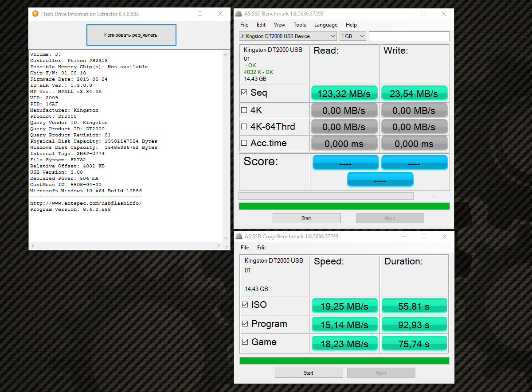Screen dimensions: 532x392
Task: Click the grey progress bar beside the timer
Action: (x=326, y=196)
